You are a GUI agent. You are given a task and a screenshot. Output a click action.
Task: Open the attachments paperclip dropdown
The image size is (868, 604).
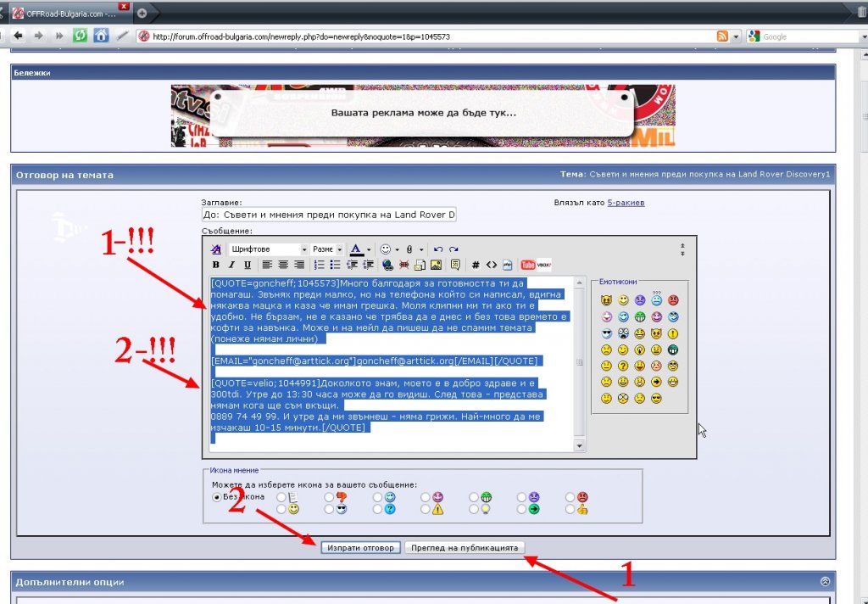tap(421, 249)
